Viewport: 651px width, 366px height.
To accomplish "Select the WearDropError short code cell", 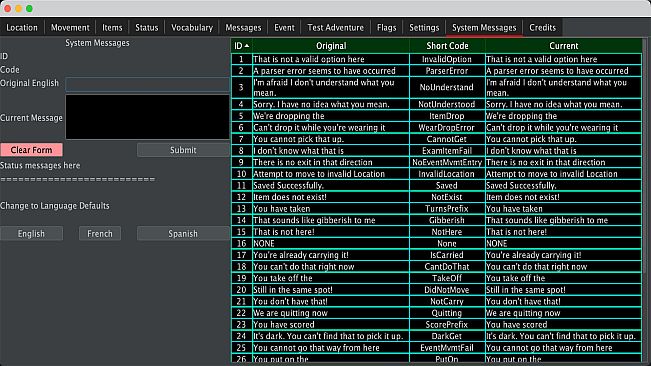I will [x=447, y=127].
